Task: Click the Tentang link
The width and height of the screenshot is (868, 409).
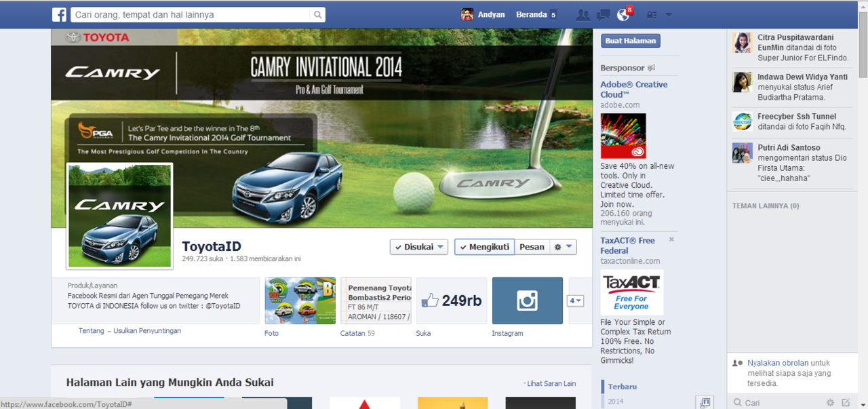Action: tap(92, 331)
